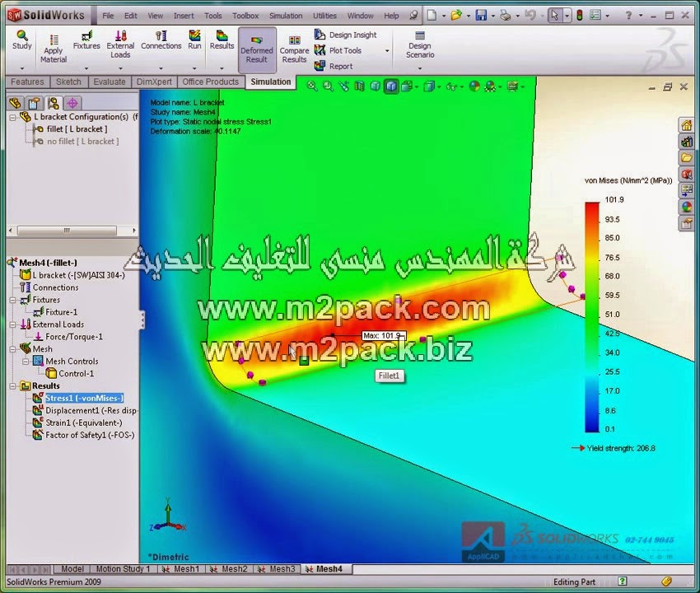
Task: Click Edit Appearance color ball icon
Action: 474,86
